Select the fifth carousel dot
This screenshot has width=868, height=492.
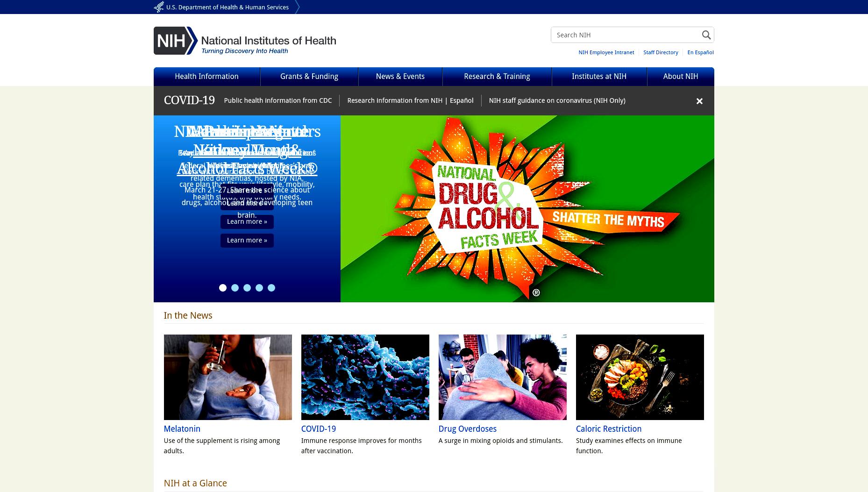271,288
